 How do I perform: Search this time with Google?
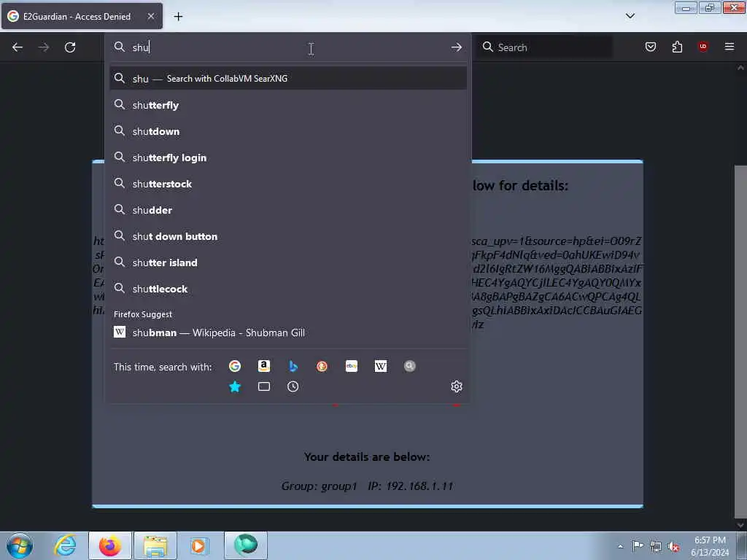tap(235, 366)
